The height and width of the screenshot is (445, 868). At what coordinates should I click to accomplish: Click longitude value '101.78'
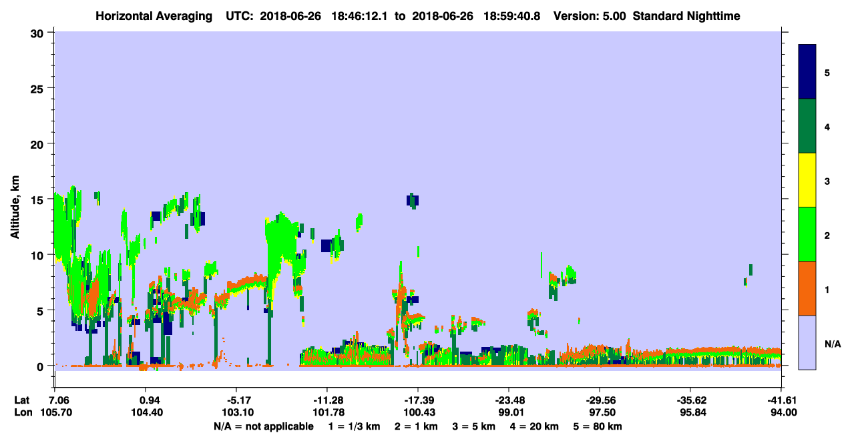coord(327,412)
